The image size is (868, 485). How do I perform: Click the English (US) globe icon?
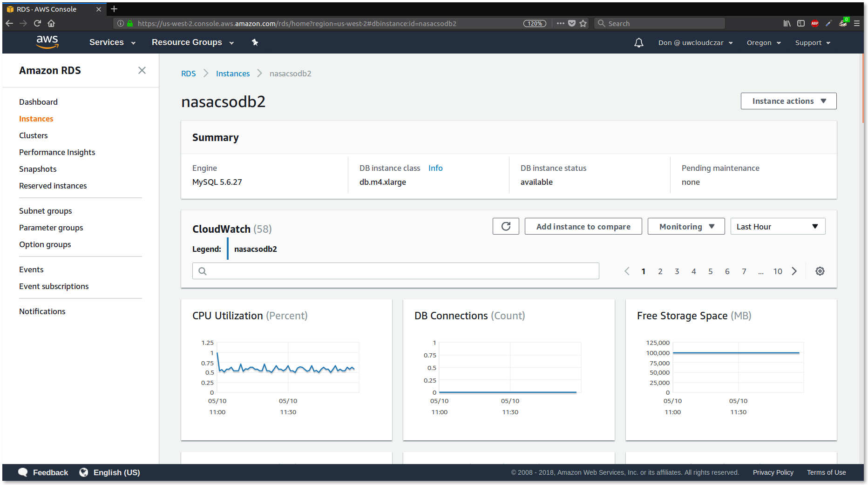(x=83, y=472)
